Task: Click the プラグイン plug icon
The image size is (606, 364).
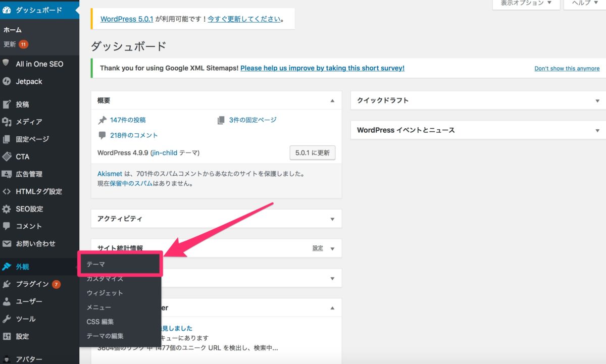Action: tap(7, 284)
